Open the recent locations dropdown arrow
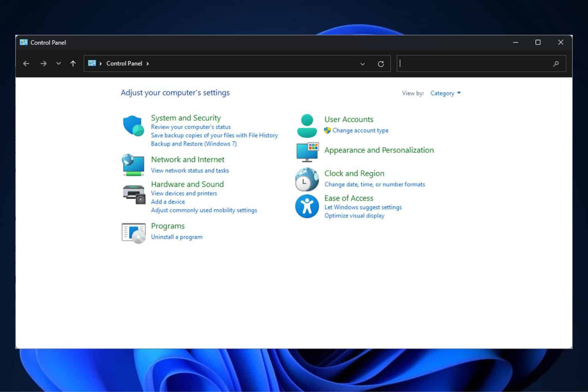 click(59, 64)
